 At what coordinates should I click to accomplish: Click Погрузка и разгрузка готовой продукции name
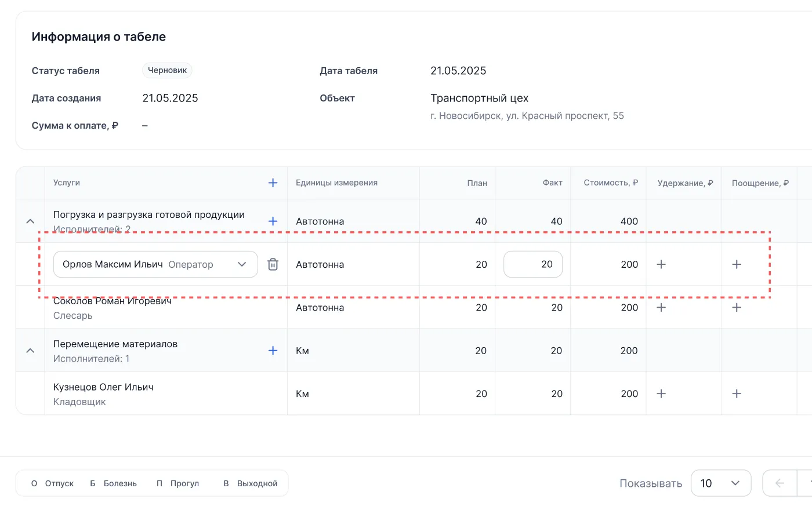[x=149, y=214]
